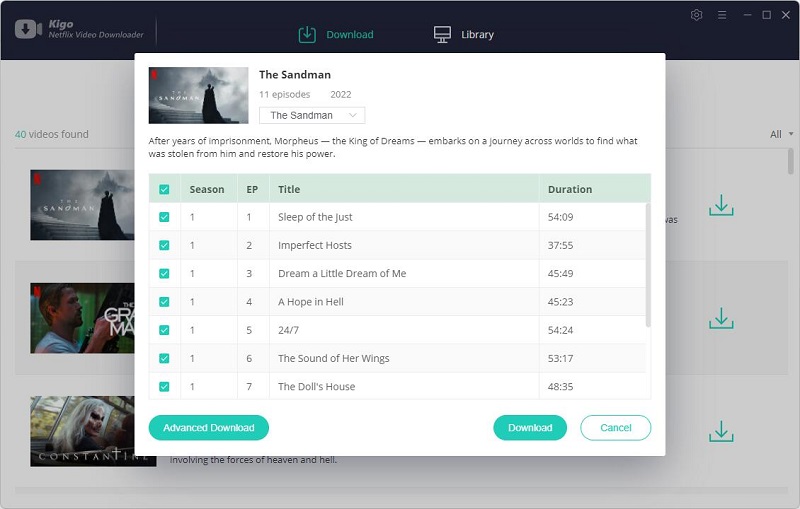Uncheck Dream a Little Dream of Me
Screen dimensions: 800x509
click(164, 274)
